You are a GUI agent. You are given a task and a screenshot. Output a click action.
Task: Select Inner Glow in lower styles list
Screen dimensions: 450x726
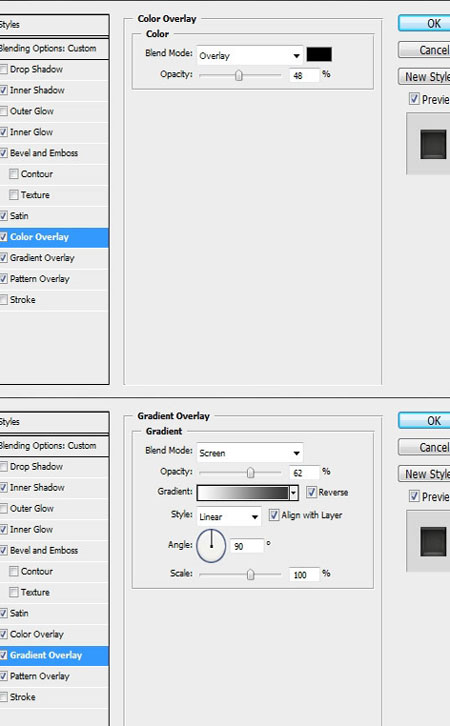[31, 529]
